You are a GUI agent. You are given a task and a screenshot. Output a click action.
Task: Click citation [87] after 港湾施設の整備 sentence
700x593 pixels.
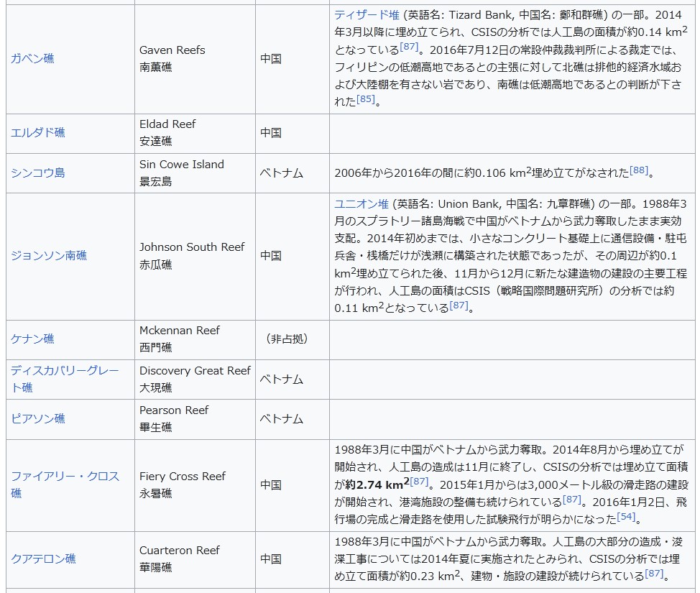(572, 498)
